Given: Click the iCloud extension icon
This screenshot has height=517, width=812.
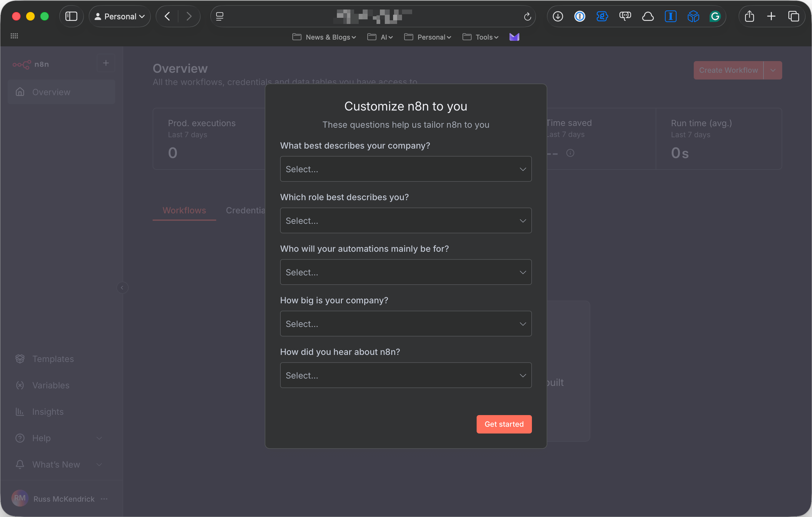Looking at the screenshot, I should click(647, 16).
